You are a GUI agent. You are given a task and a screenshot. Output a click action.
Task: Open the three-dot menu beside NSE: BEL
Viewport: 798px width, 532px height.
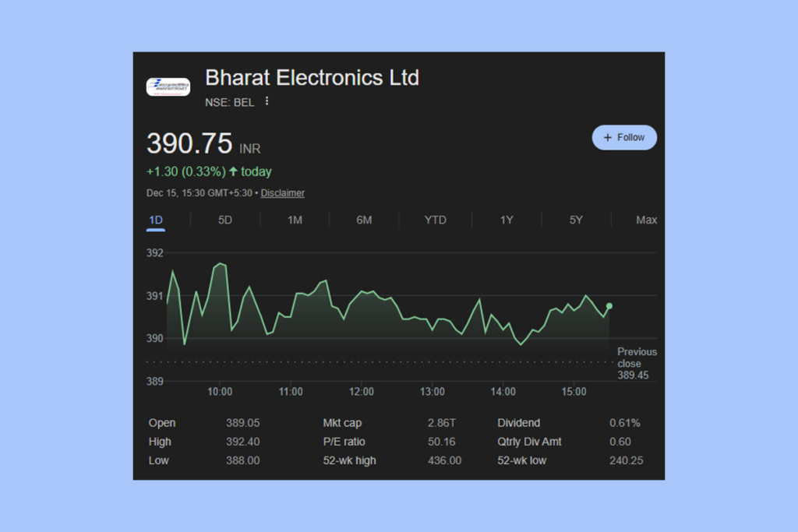(267, 101)
